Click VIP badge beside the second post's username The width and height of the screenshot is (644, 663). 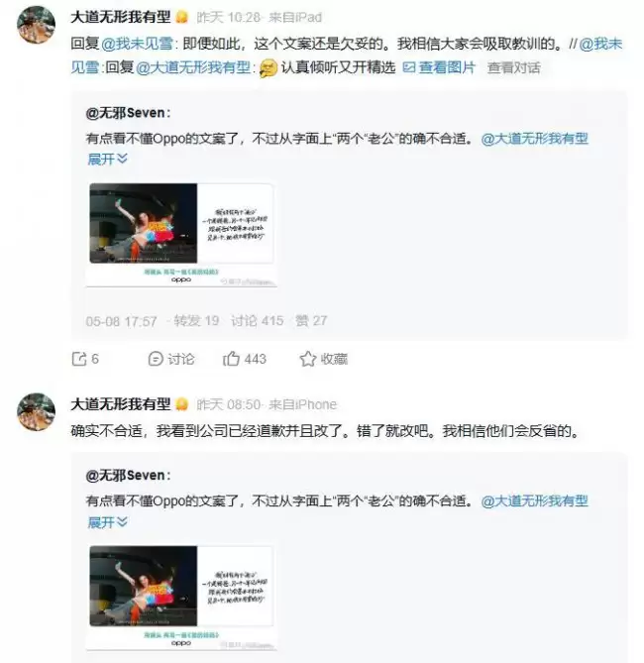click(x=182, y=404)
